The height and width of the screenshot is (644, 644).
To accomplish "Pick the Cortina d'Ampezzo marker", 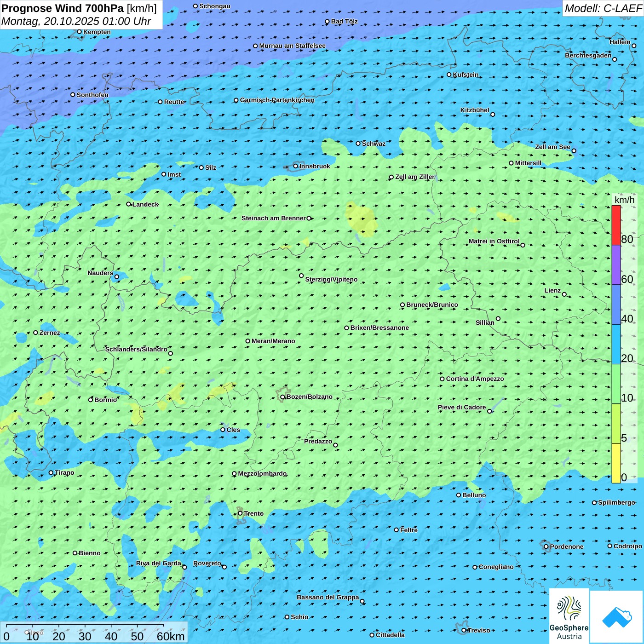I will pyautogui.click(x=443, y=379).
